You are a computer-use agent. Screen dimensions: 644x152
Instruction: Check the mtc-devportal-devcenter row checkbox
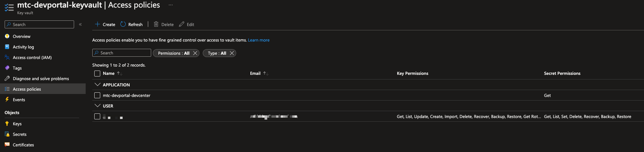(97, 95)
